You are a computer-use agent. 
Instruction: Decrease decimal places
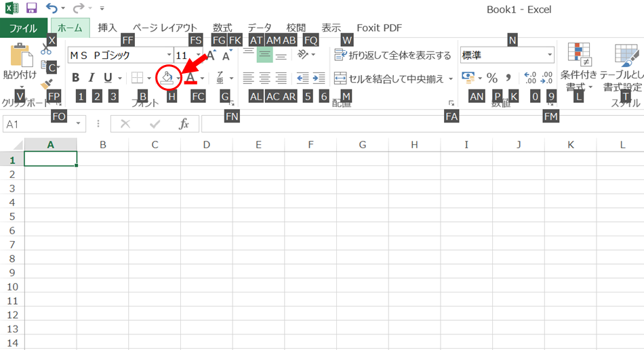pos(547,78)
